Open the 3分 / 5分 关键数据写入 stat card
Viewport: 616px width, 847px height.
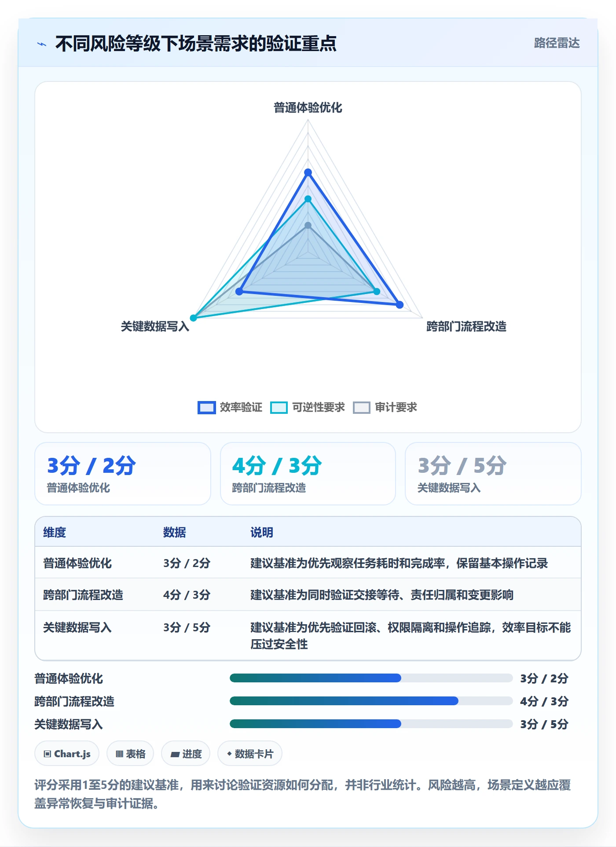point(493,474)
